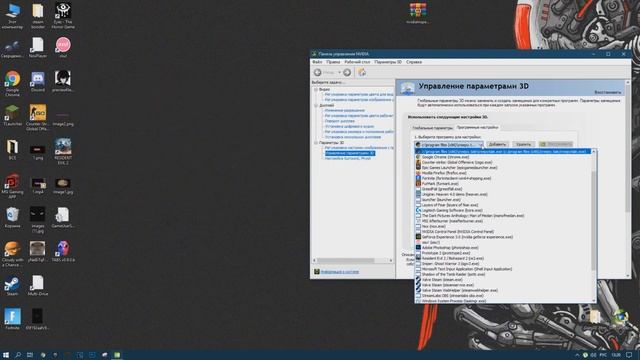Click the NVIDIA green icon on taskbar
This screenshot has width=640, height=360.
pos(117,355)
